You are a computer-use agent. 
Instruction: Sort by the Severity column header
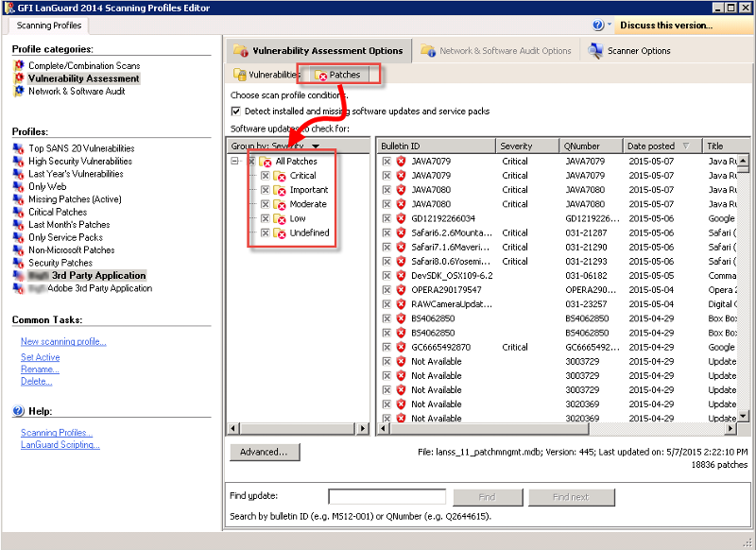click(x=527, y=146)
